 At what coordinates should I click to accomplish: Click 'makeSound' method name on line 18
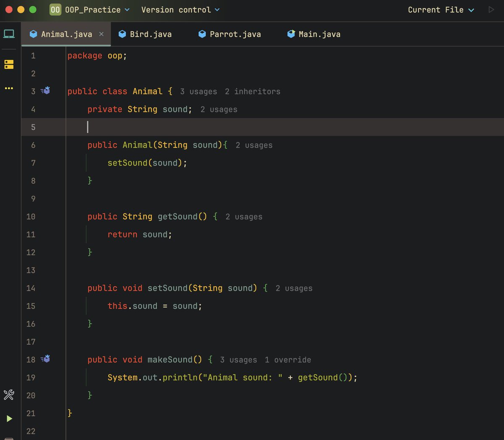[x=170, y=360]
